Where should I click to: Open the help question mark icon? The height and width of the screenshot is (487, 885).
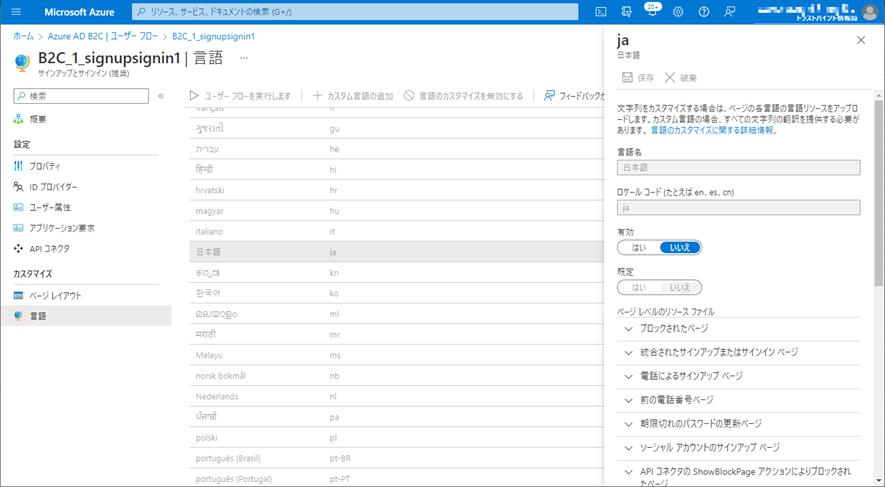(704, 11)
